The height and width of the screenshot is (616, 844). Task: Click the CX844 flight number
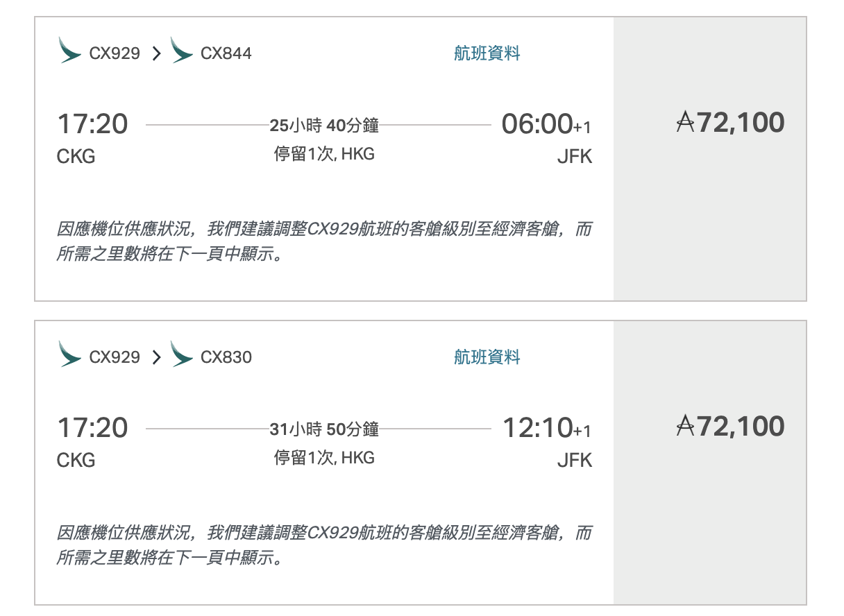coord(226,53)
